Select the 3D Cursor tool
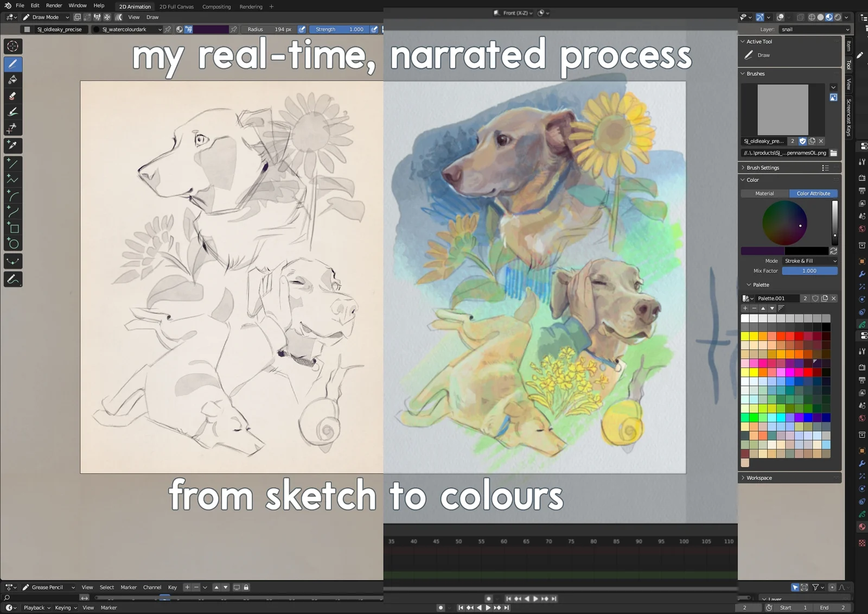The image size is (868, 614). tap(12, 47)
